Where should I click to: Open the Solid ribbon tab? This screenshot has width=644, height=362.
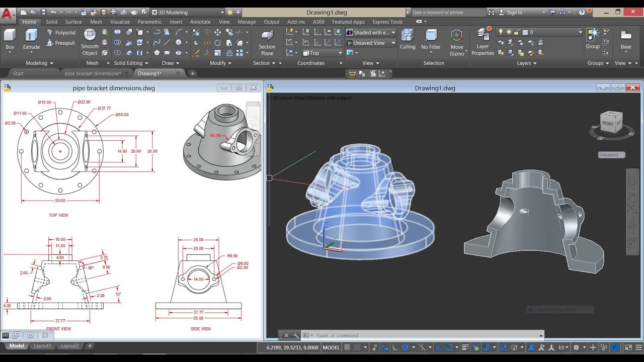click(51, 22)
